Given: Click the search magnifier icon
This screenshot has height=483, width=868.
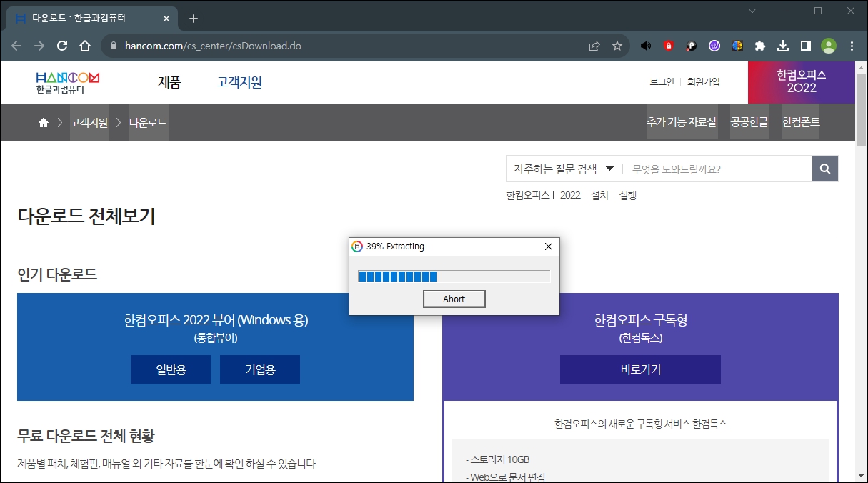Looking at the screenshot, I should point(825,169).
